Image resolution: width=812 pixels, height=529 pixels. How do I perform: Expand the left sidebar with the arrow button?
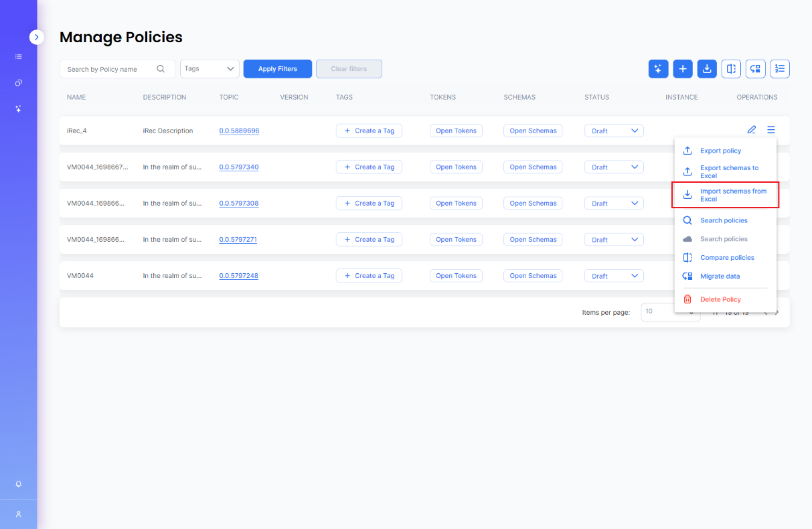pyautogui.click(x=37, y=37)
